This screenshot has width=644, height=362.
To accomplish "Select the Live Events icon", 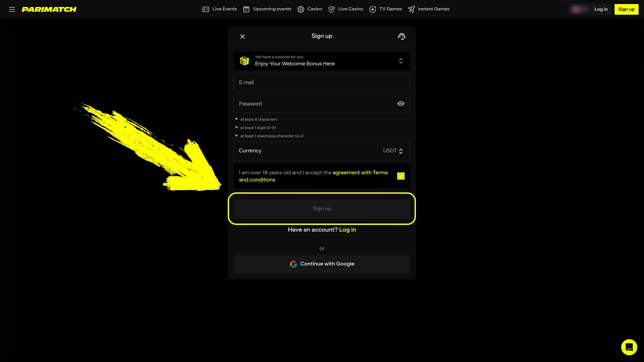I will point(206,9).
